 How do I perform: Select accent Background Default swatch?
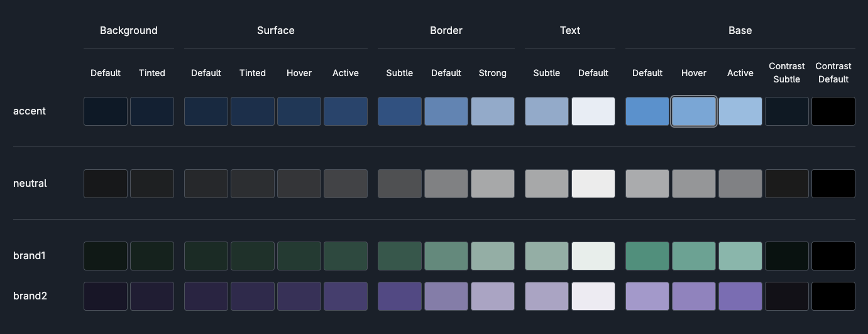click(x=106, y=111)
